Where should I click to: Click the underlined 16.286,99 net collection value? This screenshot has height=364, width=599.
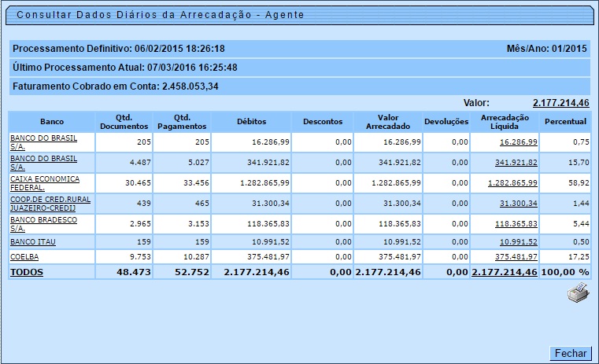[x=518, y=142]
